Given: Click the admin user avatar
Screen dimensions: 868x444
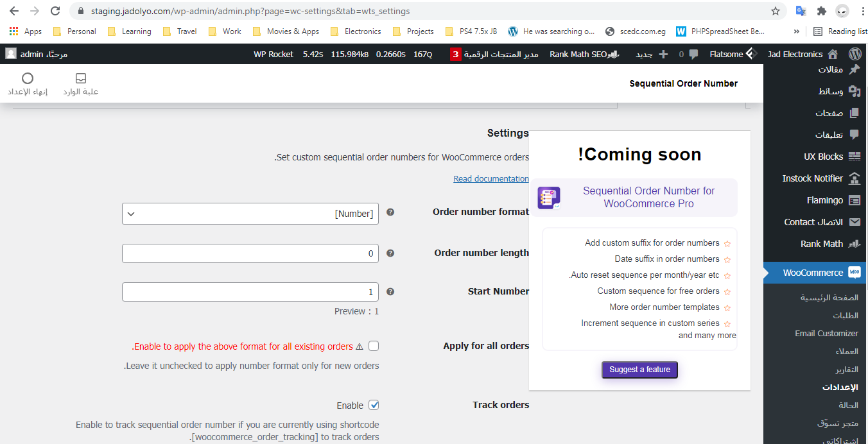Looking at the screenshot, I should pyautogui.click(x=11, y=54).
